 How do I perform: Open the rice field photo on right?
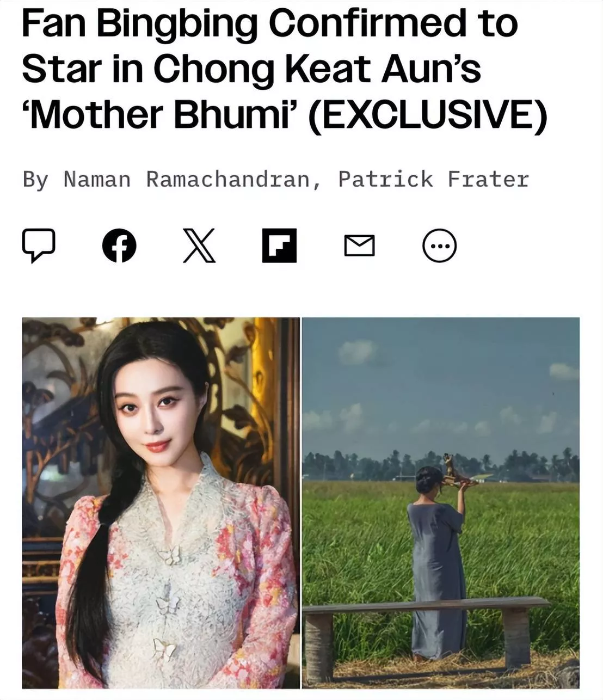[441, 503]
